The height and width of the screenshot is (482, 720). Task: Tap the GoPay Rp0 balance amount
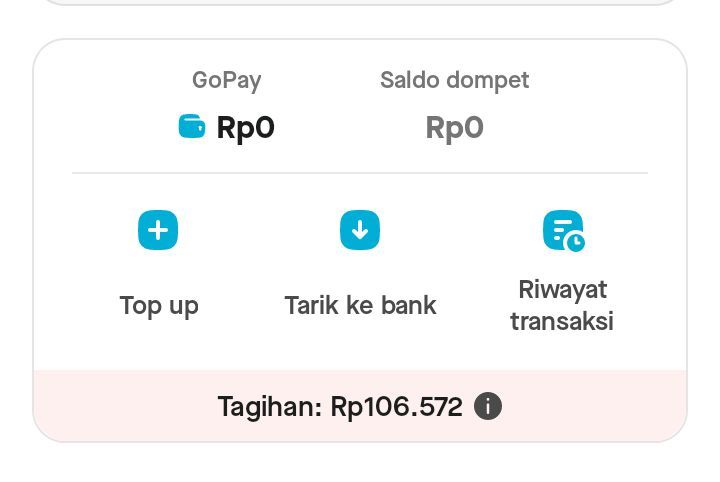pyautogui.click(x=246, y=127)
